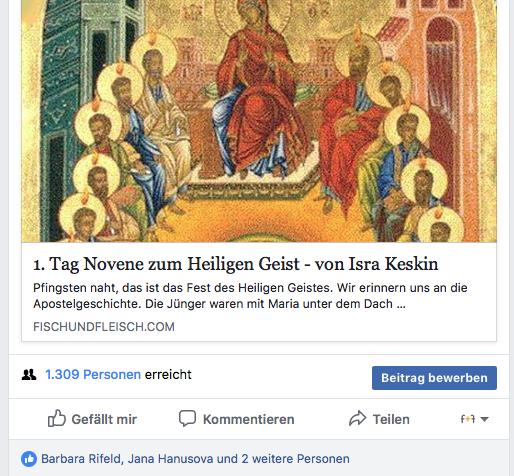This screenshot has width=514, height=476.
Task: Open the 1.309 Personen reach link
Action: [93, 375]
